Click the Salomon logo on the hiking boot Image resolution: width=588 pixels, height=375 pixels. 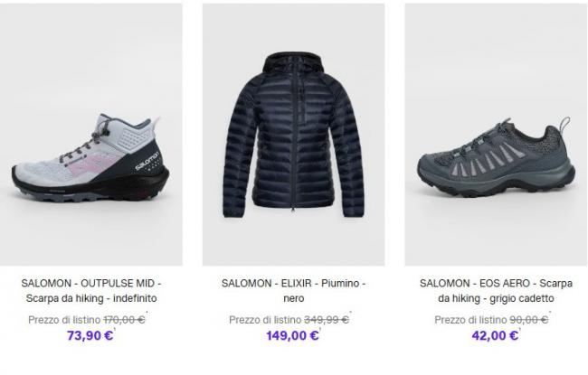(147, 161)
